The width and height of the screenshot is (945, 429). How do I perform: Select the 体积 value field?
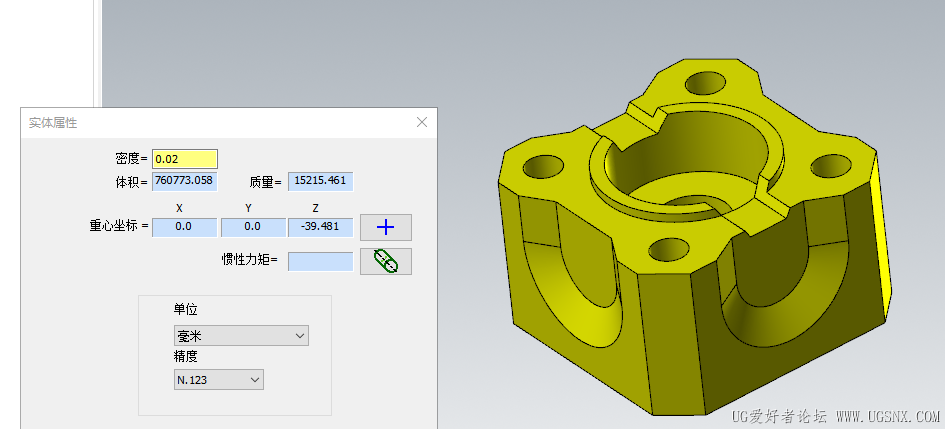tap(184, 181)
